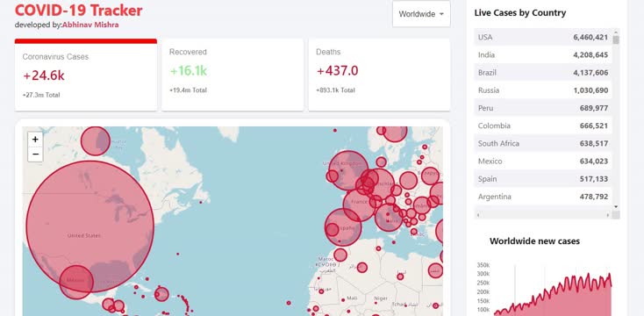Click the Spain circle on the map
This screenshot has height=316, width=644.
(x=343, y=227)
